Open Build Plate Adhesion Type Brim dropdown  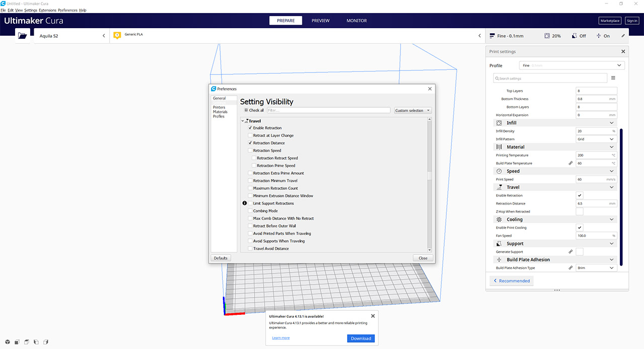coord(596,268)
